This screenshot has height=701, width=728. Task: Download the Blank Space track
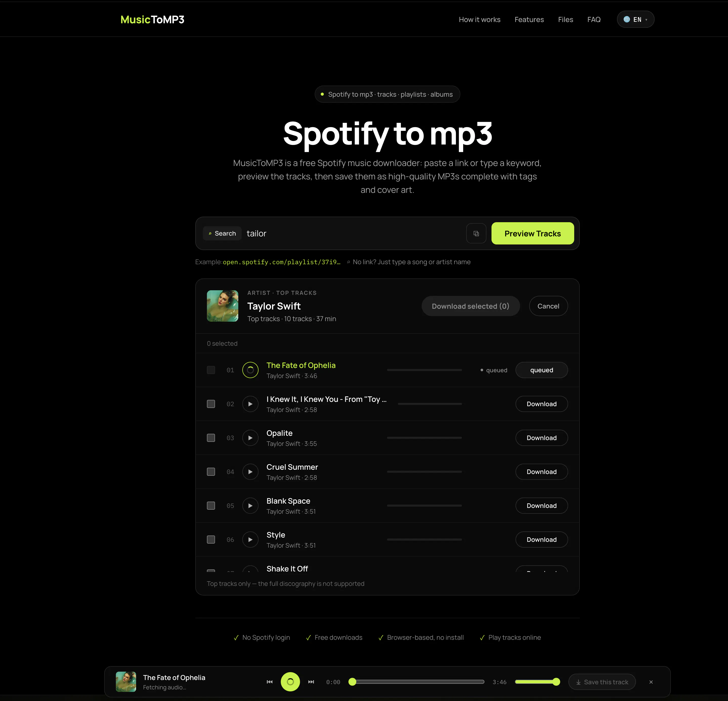(x=542, y=505)
